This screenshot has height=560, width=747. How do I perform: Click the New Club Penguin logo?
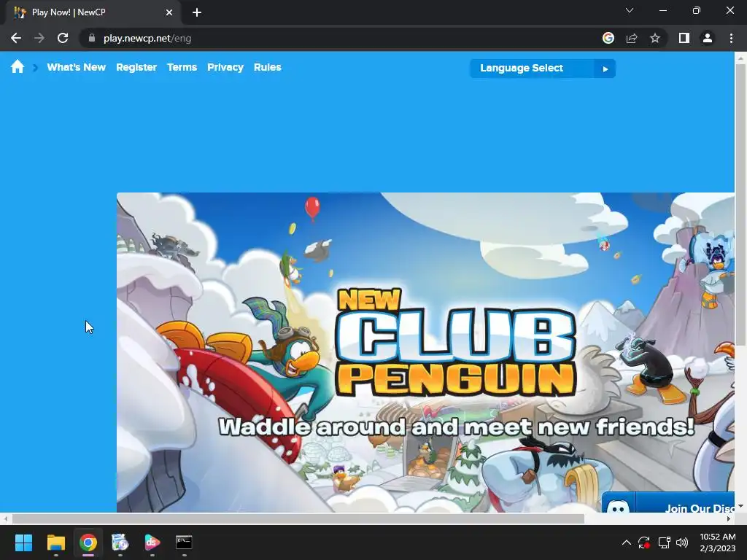coord(456,343)
